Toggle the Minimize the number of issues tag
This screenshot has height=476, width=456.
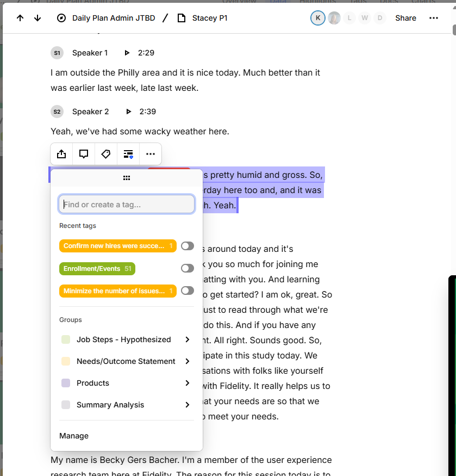point(188,291)
